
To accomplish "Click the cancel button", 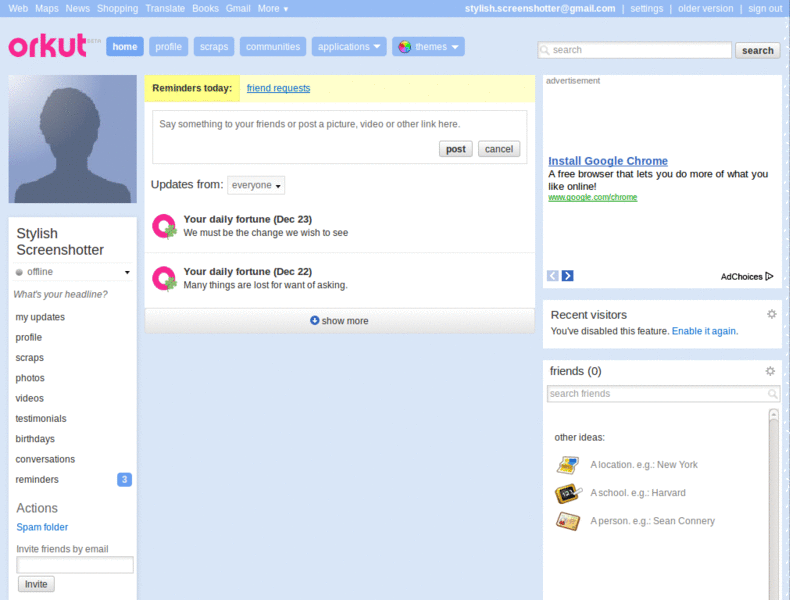I will (499, 149).
